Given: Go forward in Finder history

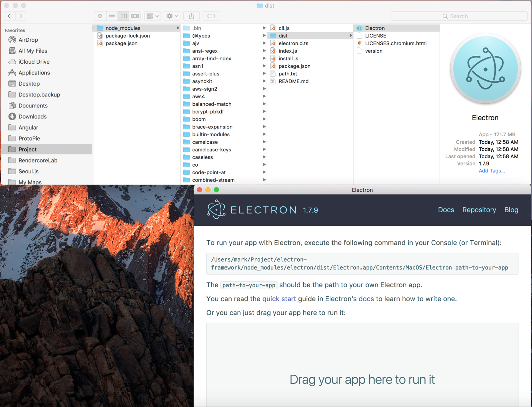Looking at the screenshot, I should point(21,16).
